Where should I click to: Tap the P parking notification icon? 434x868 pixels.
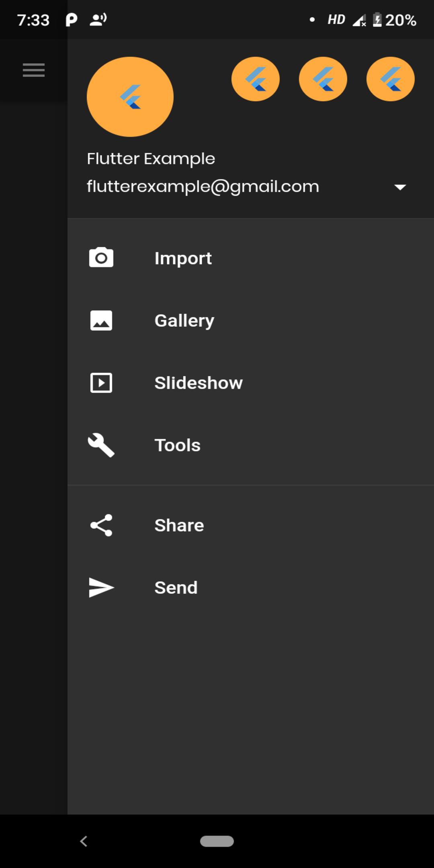(71, 20)
